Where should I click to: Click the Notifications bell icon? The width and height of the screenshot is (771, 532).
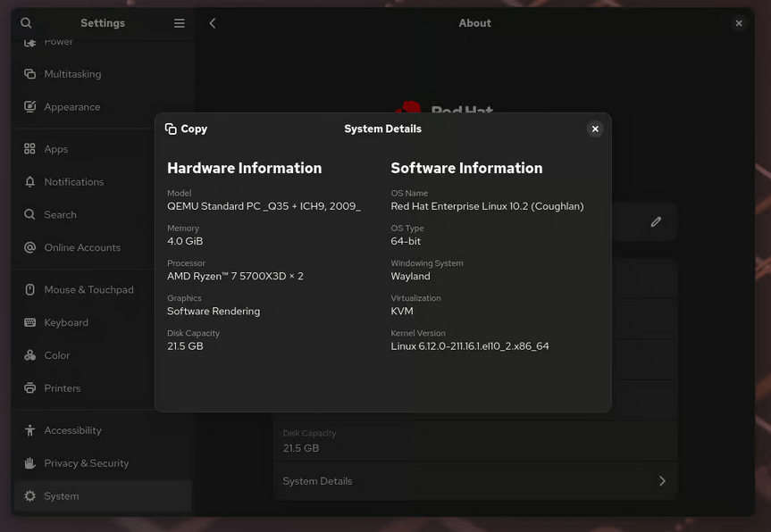click(30, 182)
